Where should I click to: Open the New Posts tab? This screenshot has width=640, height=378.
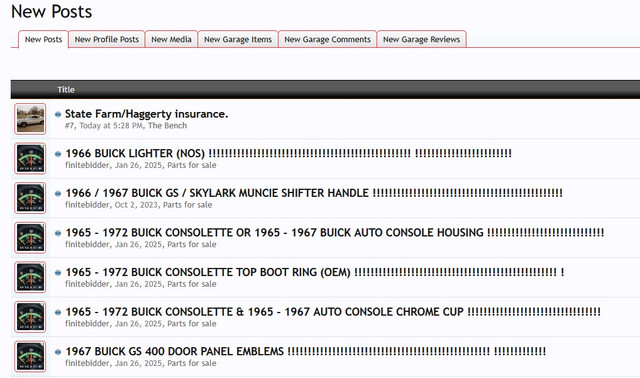click(43, 39)
